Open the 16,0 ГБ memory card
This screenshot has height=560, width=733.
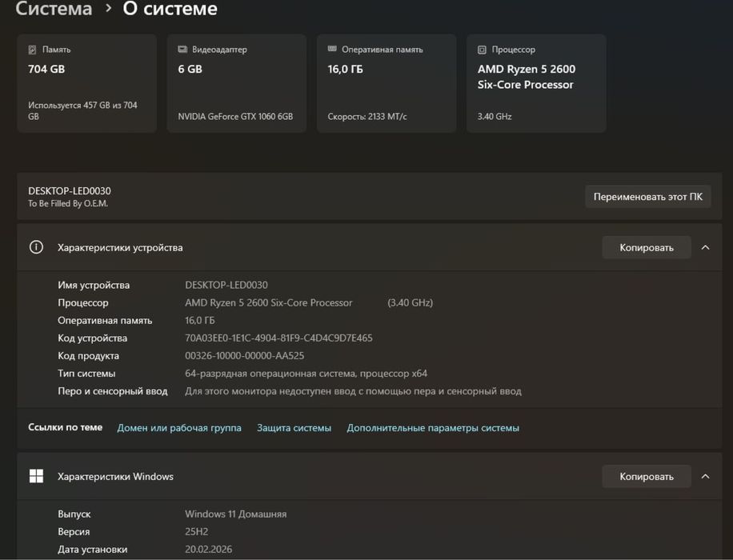(387, 83)
